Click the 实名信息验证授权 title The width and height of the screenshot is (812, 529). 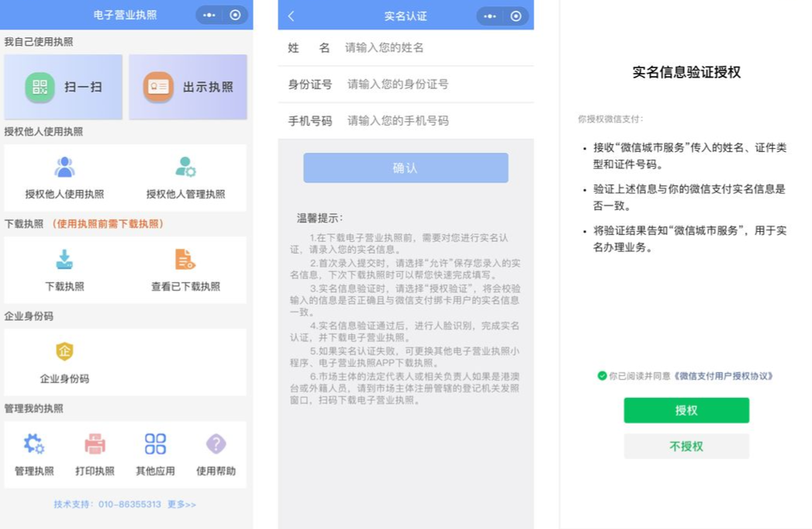coord(686,72)
